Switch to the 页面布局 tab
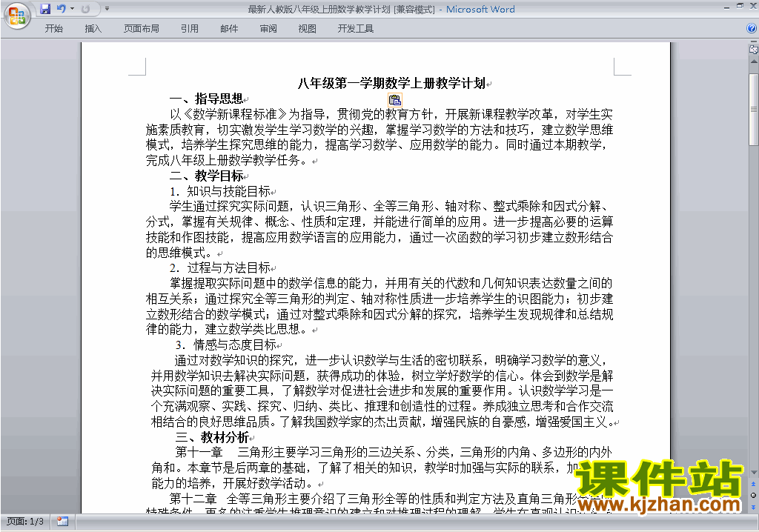The height and width of the screenshot is (532, 759). click(x=142, y=29)
